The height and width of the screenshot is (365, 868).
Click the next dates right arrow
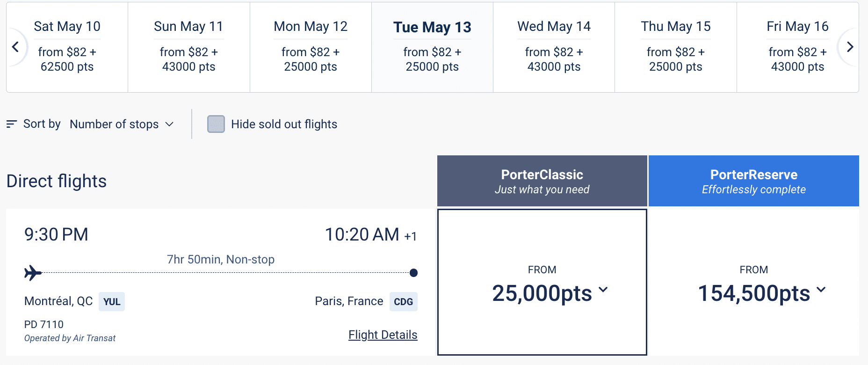[850, 47]
